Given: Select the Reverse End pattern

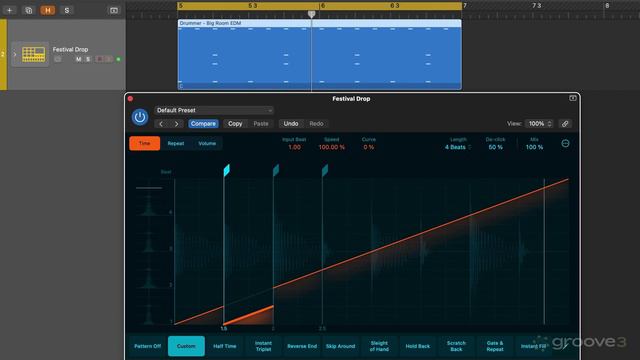Looking at the screenshot, I should [x=302, y=346].
